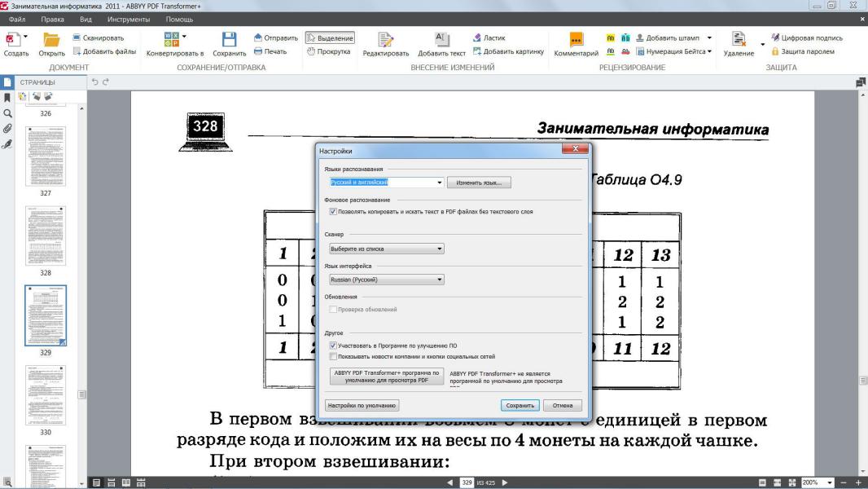Click Добавить файлы to add files
Viewport: 868px width, 489px height.
(x=104, y=51)
